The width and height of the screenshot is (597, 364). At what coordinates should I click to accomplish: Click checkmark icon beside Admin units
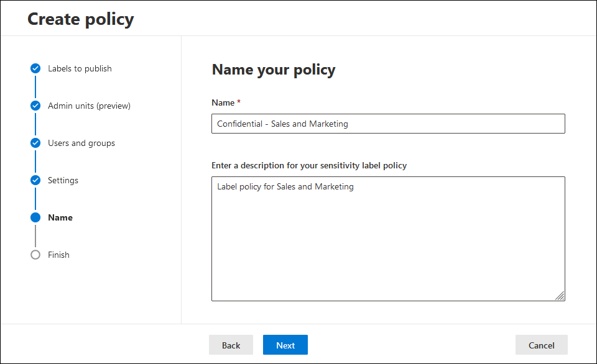(x=35, y=106)
